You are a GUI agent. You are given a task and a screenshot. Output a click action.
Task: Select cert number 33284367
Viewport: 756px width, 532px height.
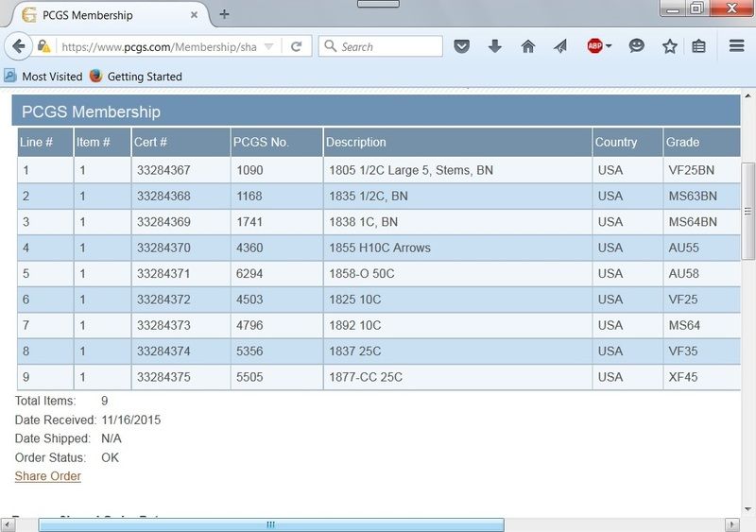pyautogui.click(x=163, y=170)
